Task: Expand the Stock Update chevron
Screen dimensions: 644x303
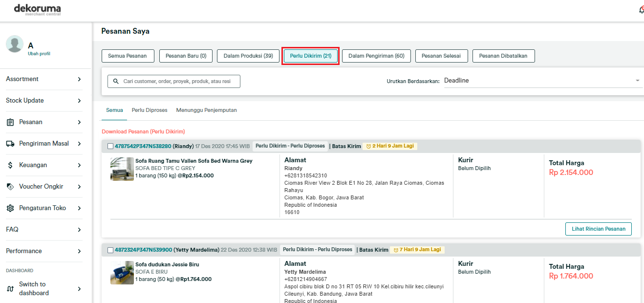Action: [79, 101]
